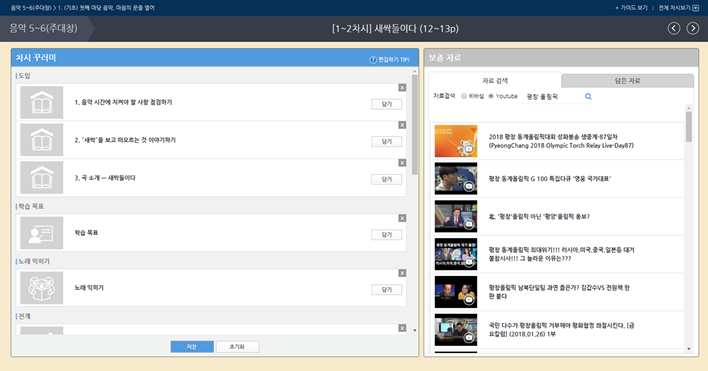The image size is (708, 371).
Task: Select text '3. 곡 소개 — 새싹들이다'
Action: pyautogui.click(x=105, y=178)
